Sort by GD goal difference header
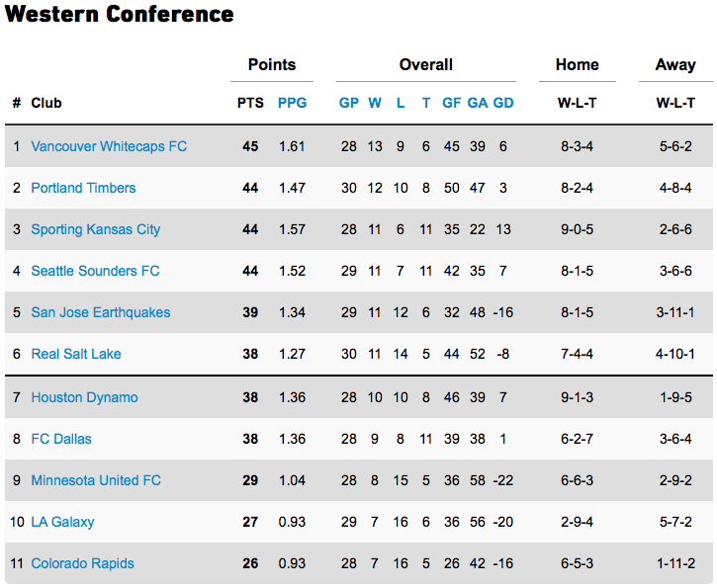717x588 pixels. click(503, 103)
